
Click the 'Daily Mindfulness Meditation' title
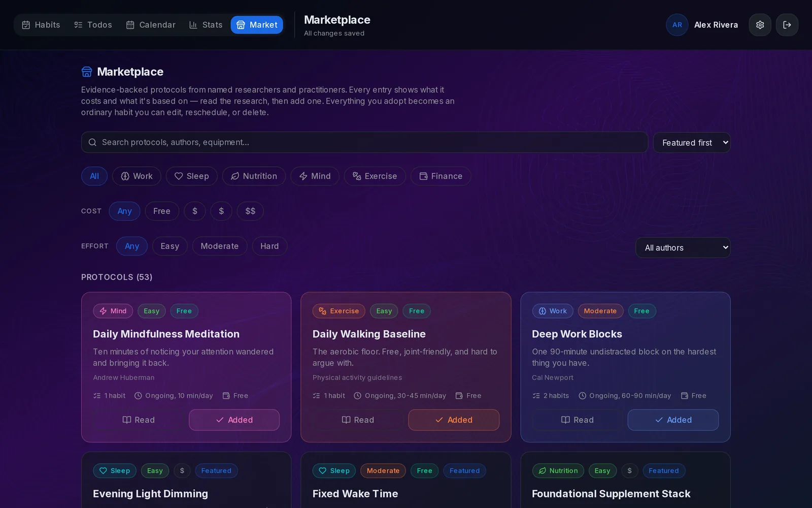[x=166, y=334]
